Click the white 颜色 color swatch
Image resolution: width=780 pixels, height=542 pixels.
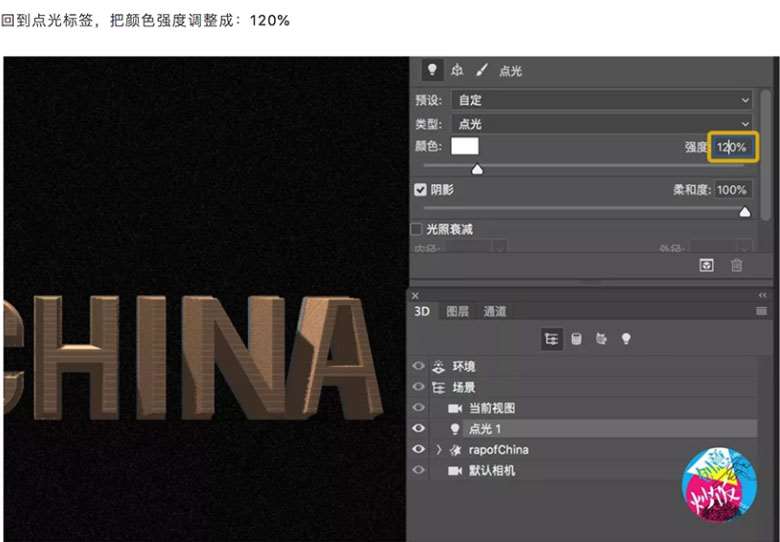(465, 146)
